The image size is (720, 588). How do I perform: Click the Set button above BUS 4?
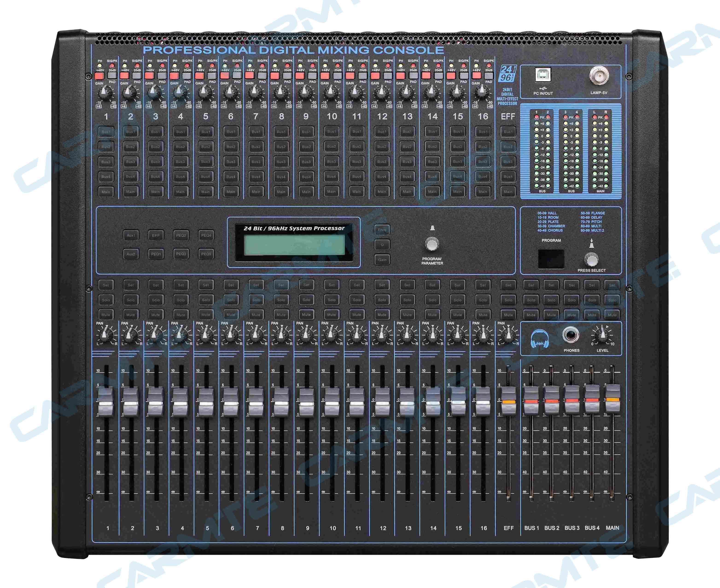pyautogui.click(x=592, y=285)
